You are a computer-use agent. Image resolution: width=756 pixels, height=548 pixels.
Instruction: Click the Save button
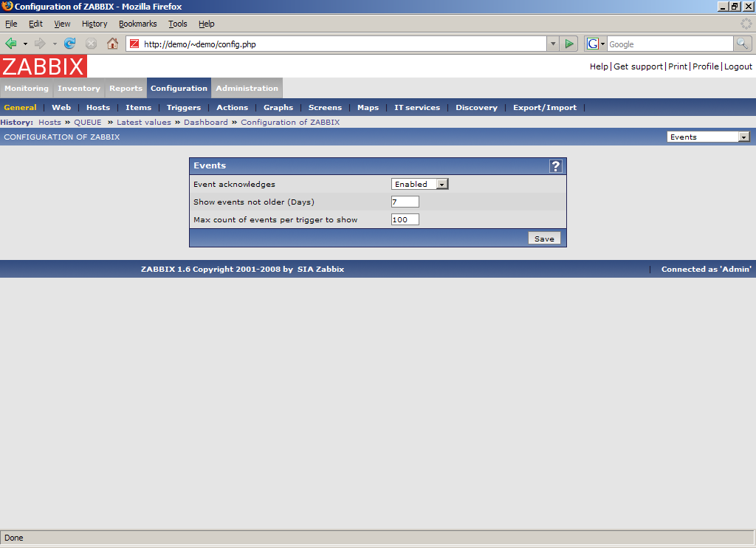(544, 239)
